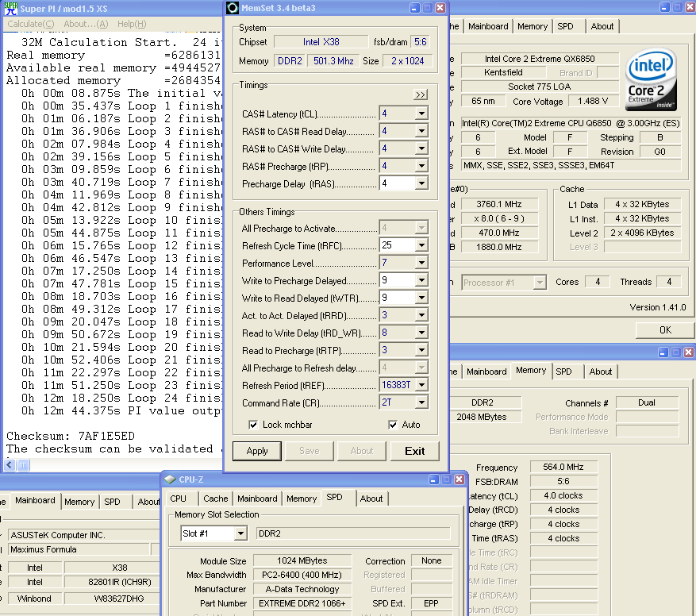Click the Maximus Formula model field
The height and width of the screenshot is (616, 696).
pos(79,549)
